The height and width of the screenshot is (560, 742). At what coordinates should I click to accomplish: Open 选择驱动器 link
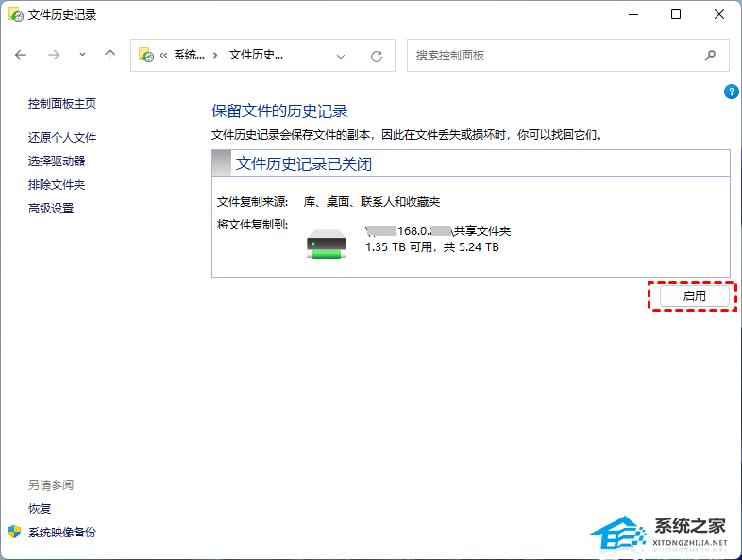[57, 161]
